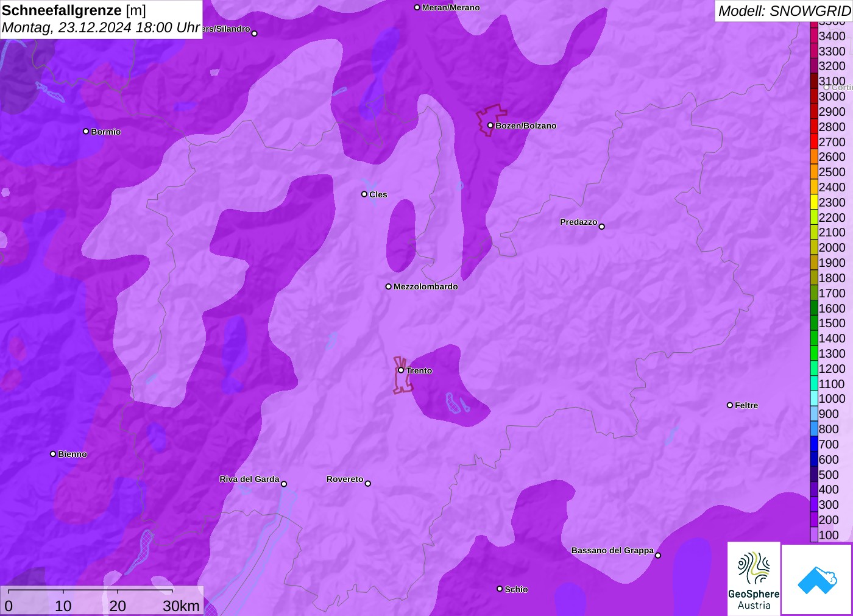Viewport: 853px width, 616px height.
Task: Click the blue cloud house logo
Action: (817, 579)
